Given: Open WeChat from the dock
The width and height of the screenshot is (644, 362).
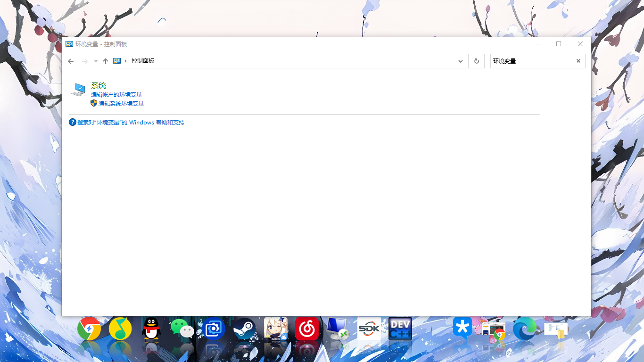Looking at the screenshot, I should click(x=182, y=329).
